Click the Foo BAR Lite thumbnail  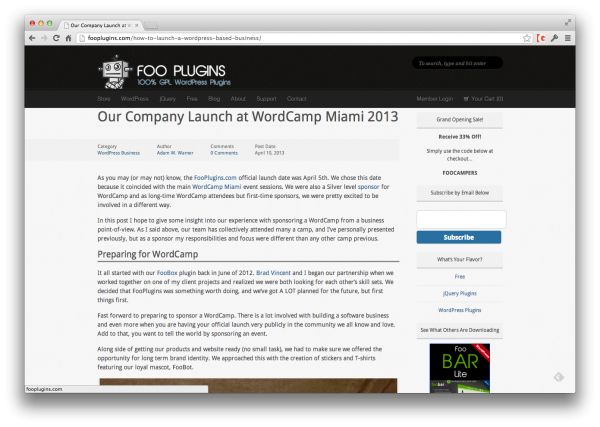tap(460, 368)
